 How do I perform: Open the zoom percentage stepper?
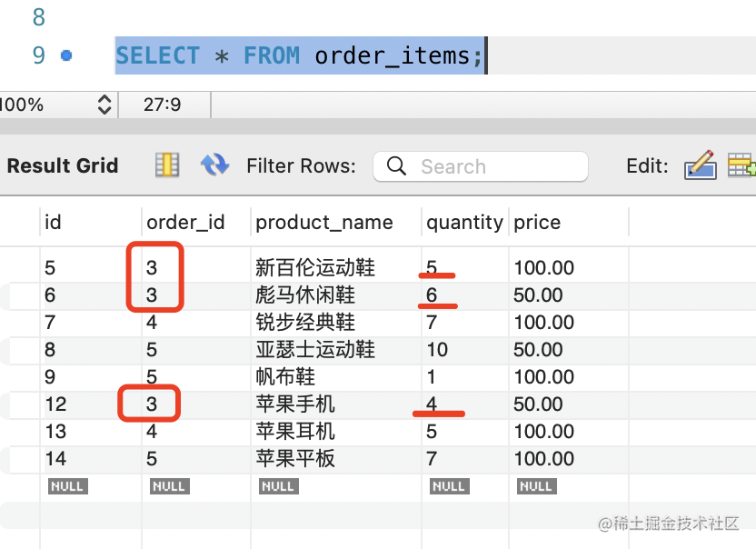tap(104, 105)
